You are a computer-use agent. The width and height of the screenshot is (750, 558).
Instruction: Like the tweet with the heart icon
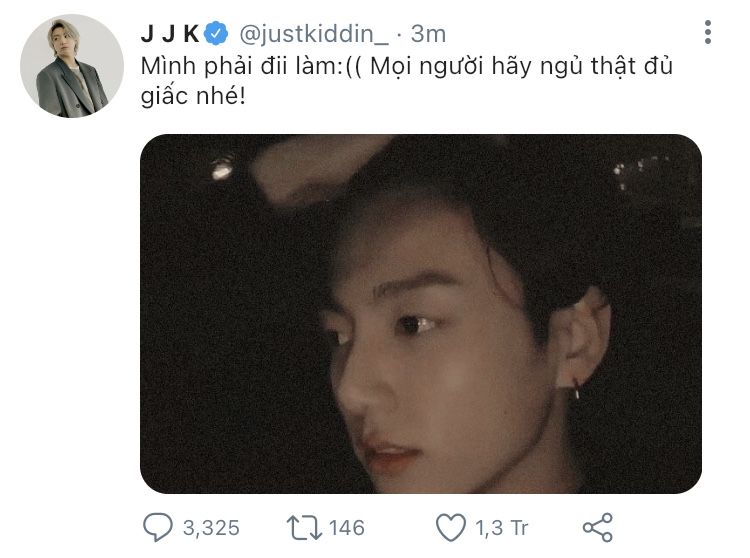(x=451, y=527)
